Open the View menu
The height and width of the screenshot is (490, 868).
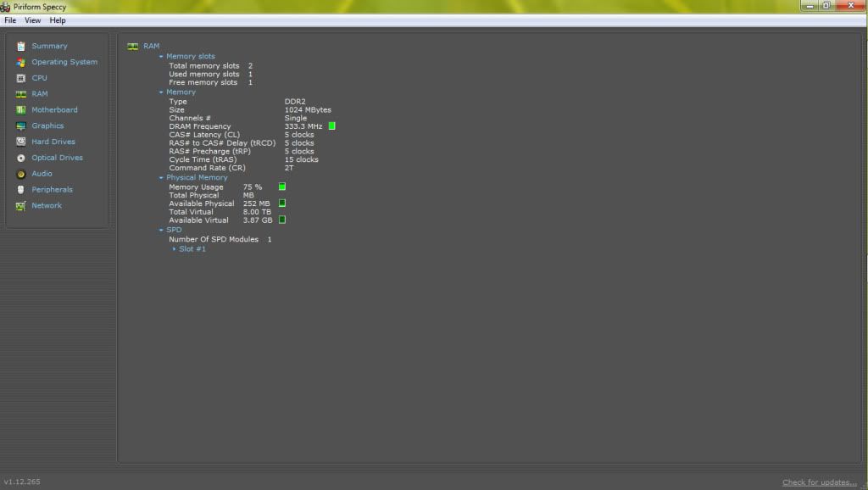tap(33, 20)
